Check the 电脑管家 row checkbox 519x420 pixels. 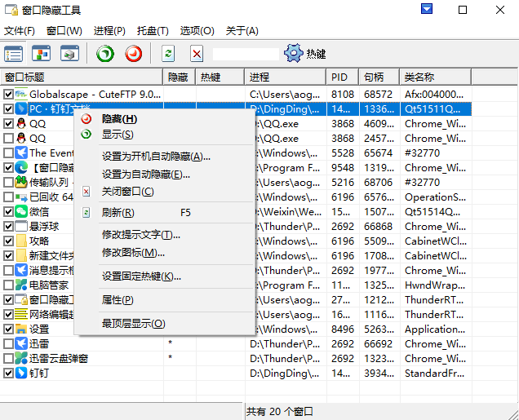[x=8, y=285]
